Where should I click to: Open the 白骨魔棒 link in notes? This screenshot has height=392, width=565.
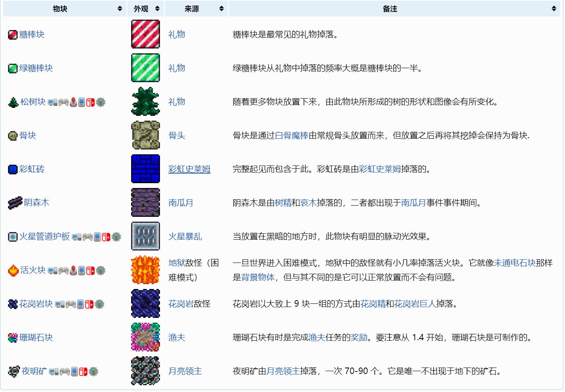click(292, 135)
